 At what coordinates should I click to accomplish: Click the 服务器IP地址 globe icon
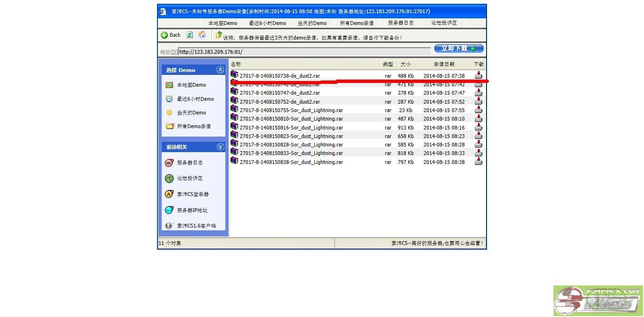click(169, 210)
